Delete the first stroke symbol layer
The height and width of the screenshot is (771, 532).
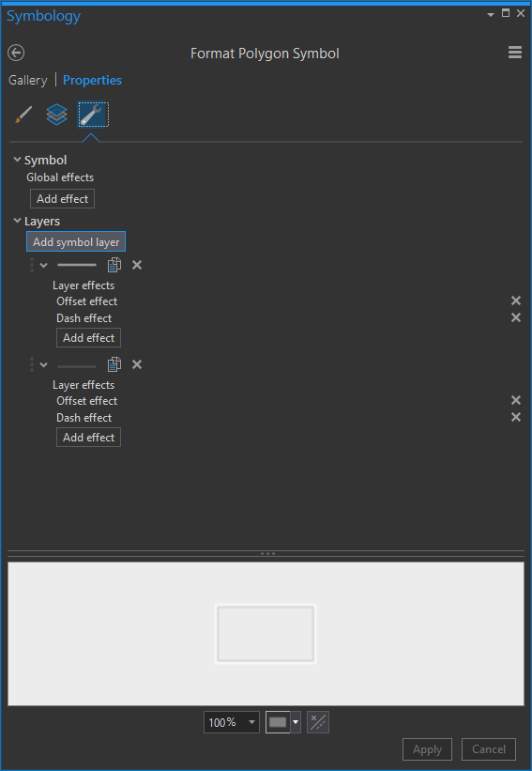coord(137,265)
